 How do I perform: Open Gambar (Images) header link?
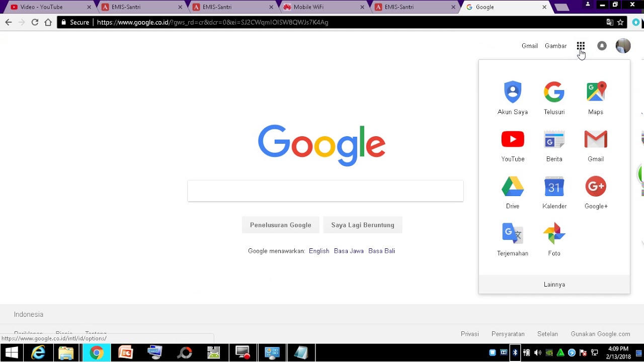click(x=555, y=46)
